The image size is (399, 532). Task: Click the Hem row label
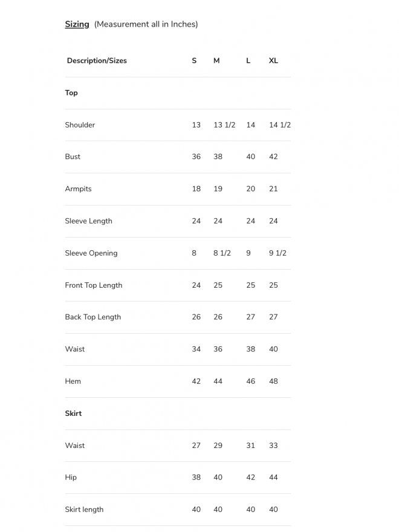click(73, 381)
